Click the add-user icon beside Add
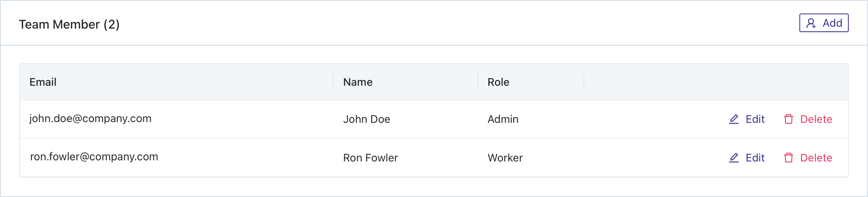 point(811,23)
